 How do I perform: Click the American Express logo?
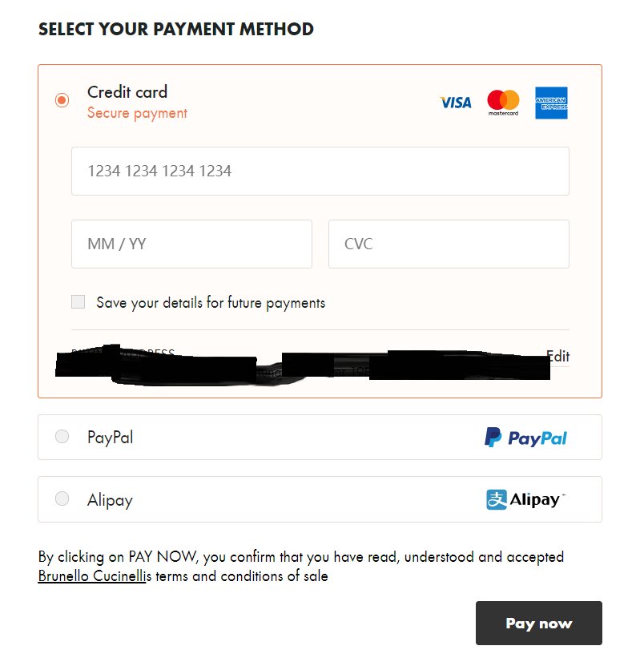551,103
